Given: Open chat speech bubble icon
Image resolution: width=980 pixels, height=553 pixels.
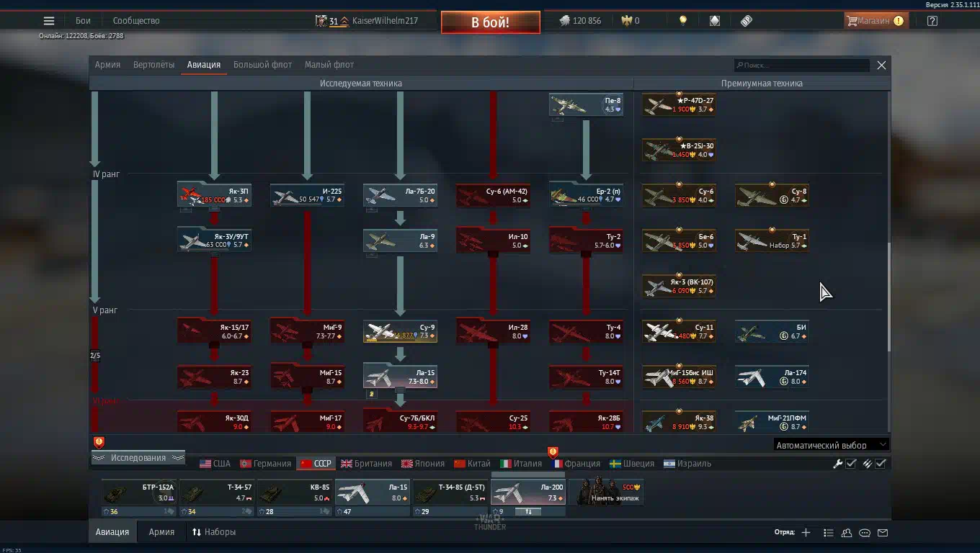Looking at the screenshot, I should 865,533.
